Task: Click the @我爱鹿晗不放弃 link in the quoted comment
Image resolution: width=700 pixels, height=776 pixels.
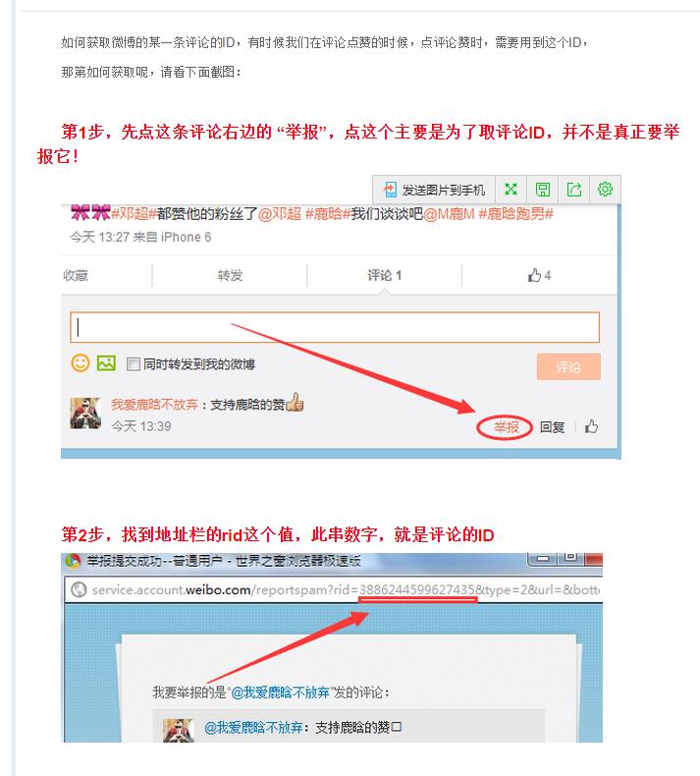Action: point(253,728)
